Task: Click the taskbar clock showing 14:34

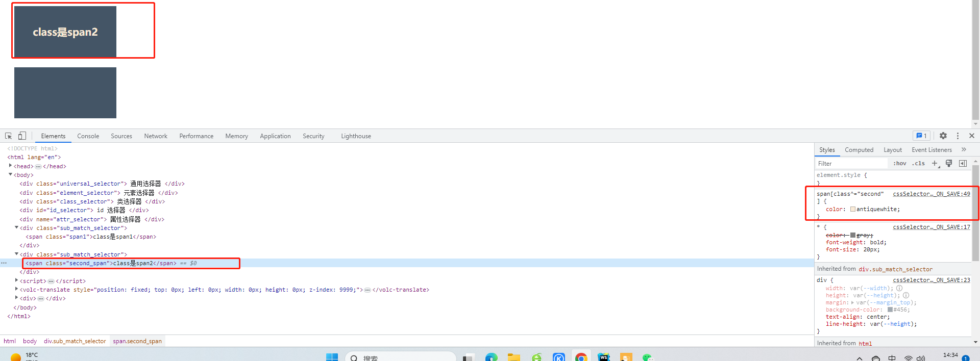Action: (x=950, y=355)
